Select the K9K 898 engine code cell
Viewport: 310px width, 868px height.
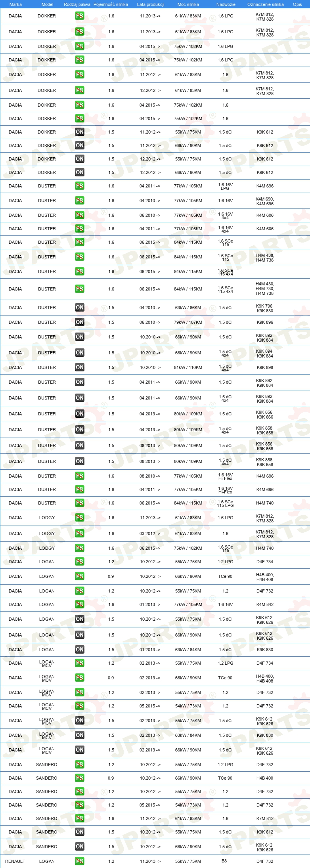coord(265,367)
